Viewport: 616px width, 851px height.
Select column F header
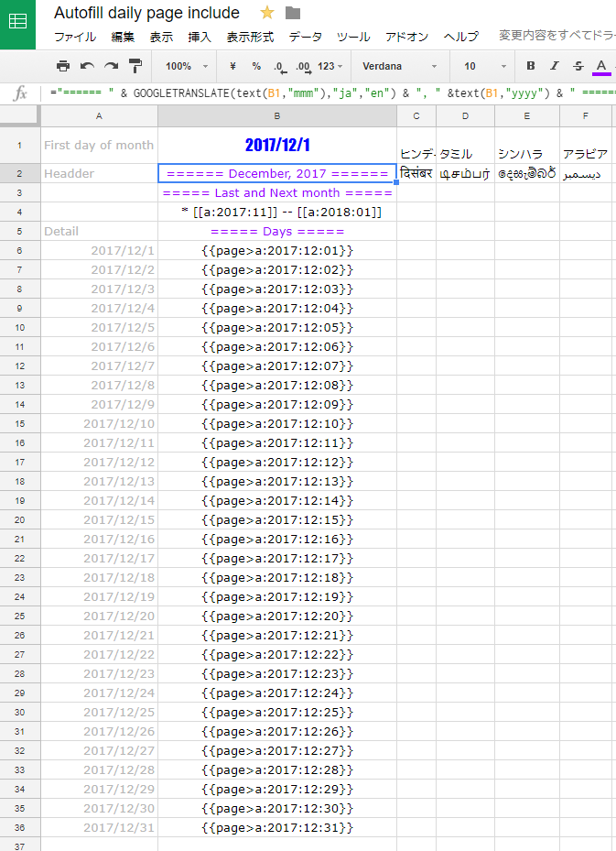586,116
